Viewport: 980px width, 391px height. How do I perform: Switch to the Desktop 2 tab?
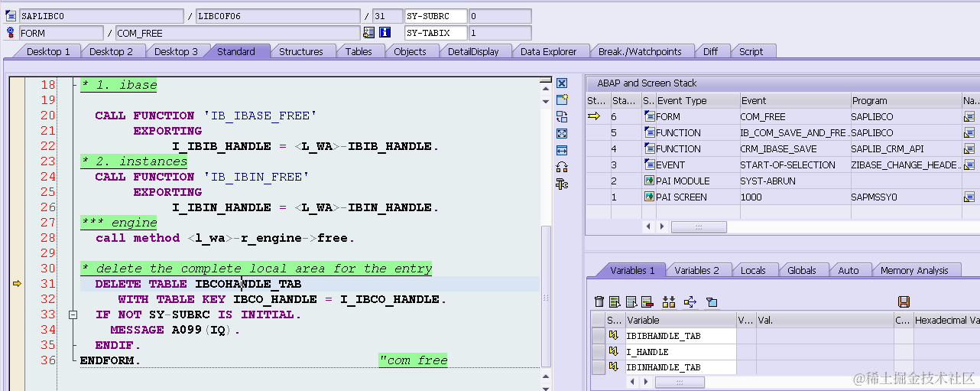(111, 51)
